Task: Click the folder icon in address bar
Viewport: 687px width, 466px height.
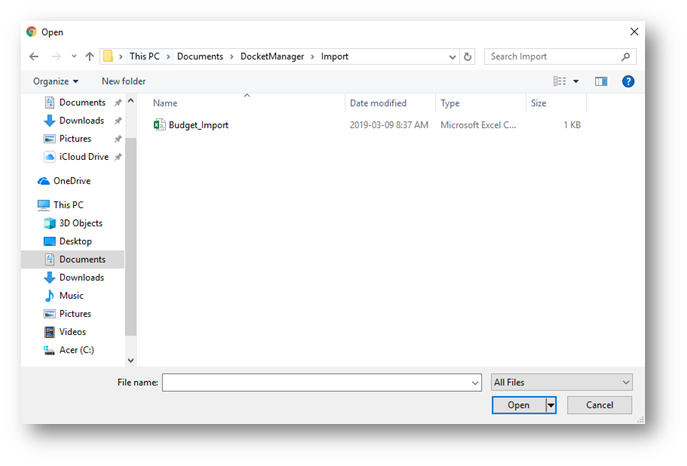Action: 108,56
